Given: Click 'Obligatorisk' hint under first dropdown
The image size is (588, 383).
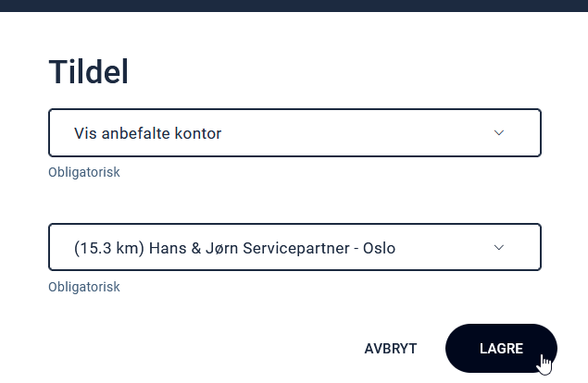Looking at the screenshot, I should pyautogui.click(x=84, y=172).
